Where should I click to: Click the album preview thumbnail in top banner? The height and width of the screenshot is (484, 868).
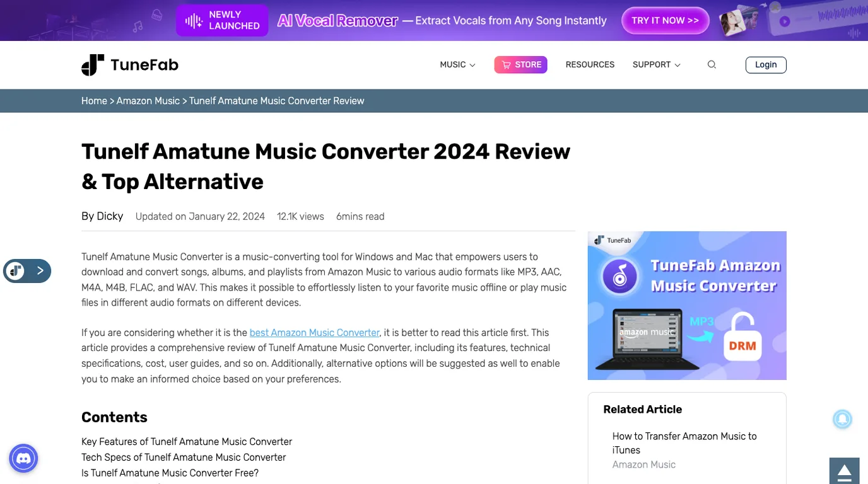pos(734,22)
